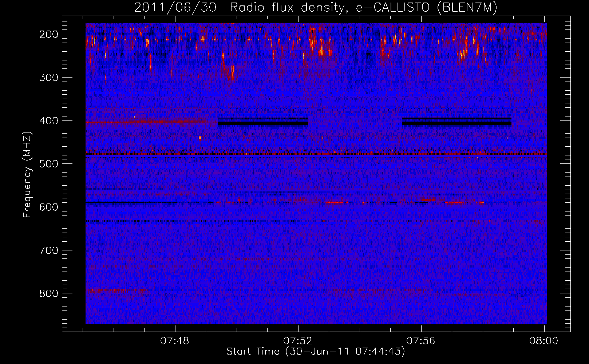Click the 800 frequency tick label

coord(49,293)
